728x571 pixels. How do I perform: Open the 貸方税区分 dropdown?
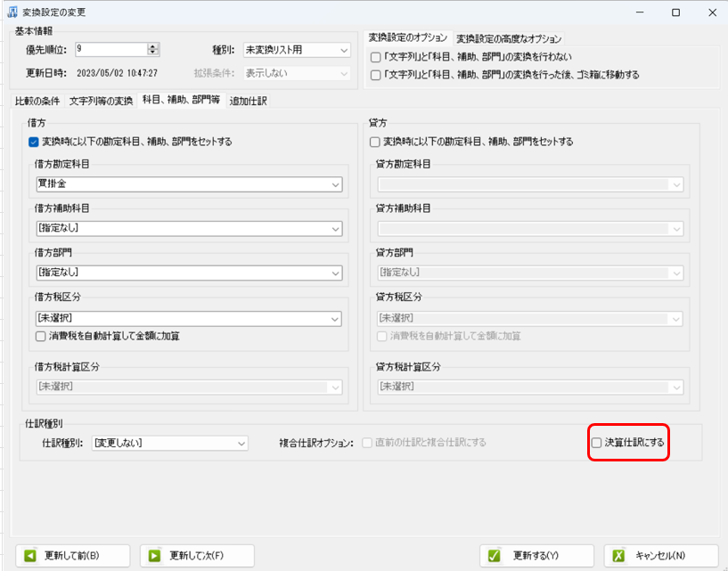530,319
